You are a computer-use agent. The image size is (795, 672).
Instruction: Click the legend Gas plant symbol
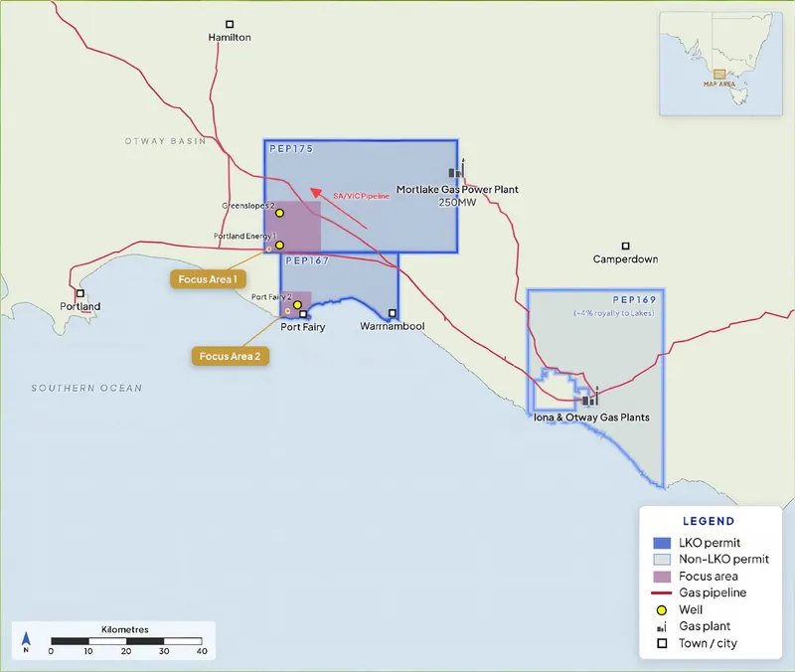click(662, 627)
